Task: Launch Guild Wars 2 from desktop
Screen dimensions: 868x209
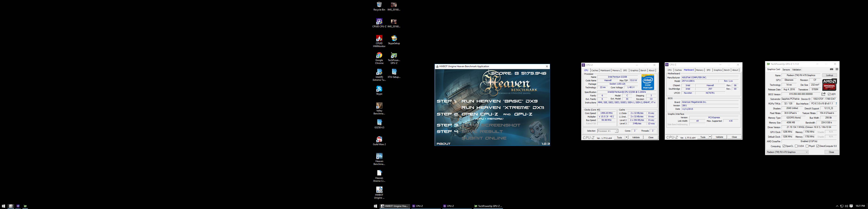Action: (379, 141)
